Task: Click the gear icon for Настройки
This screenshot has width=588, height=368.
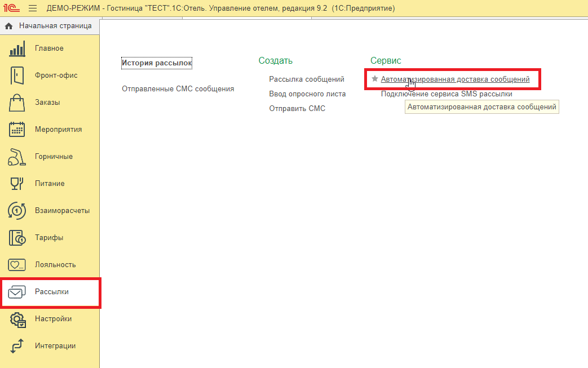Action: tap(17, 320)
